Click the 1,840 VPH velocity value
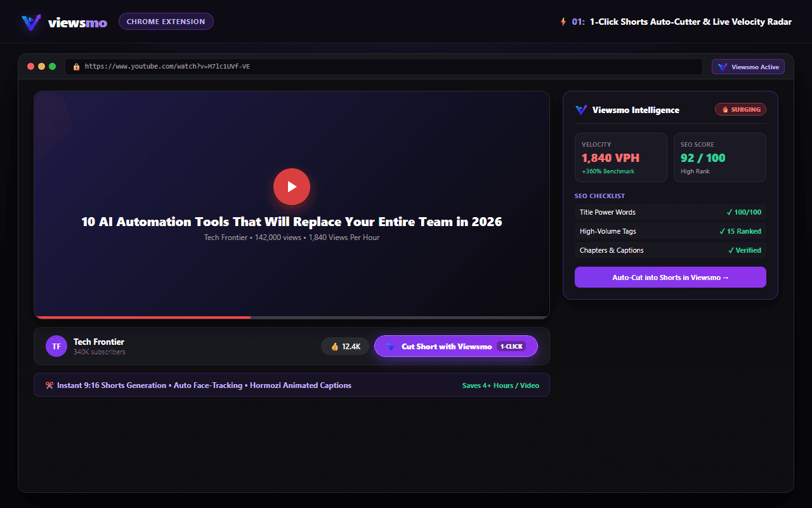 click(610, 158)
